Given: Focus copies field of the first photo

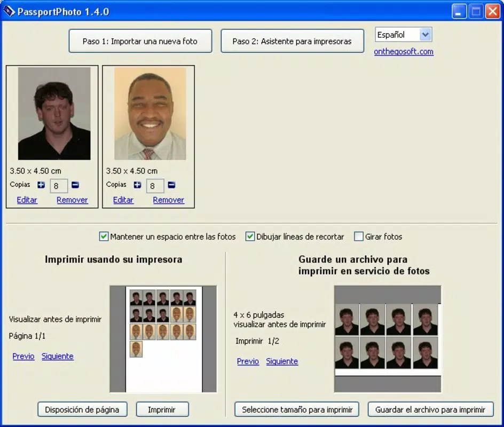Looking at the screenshot, I should click(59, 186).
